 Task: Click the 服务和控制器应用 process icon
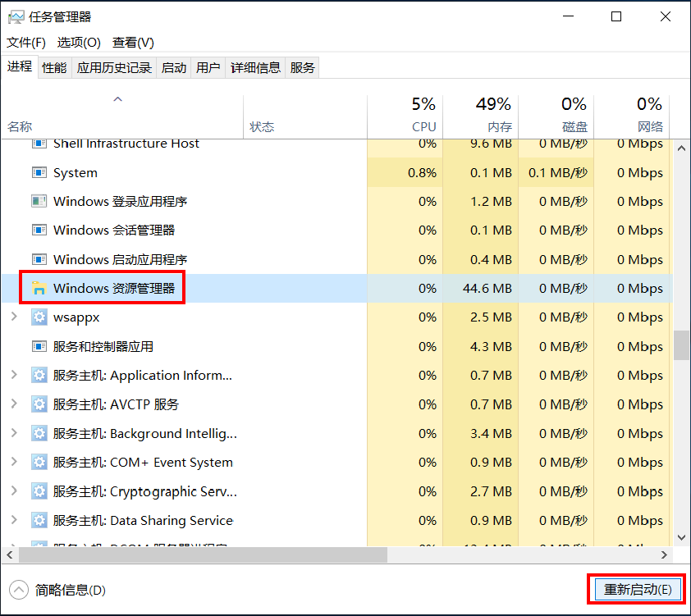point(39,346)
